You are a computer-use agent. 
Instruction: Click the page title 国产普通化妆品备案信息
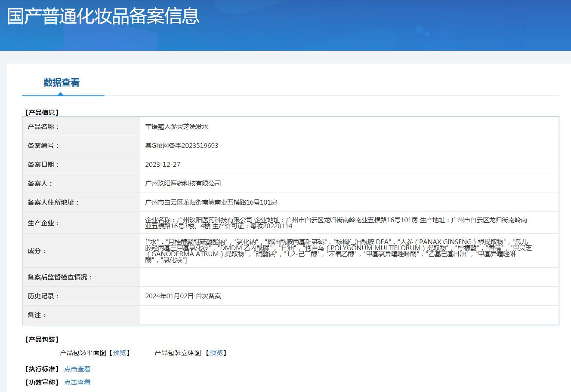coord(103,16)
